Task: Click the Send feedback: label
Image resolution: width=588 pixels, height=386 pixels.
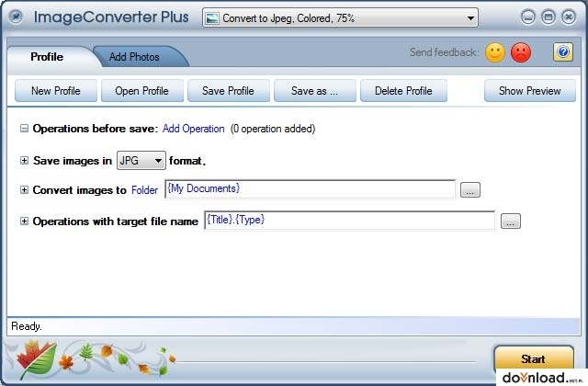Action: (x=445, y=52)
